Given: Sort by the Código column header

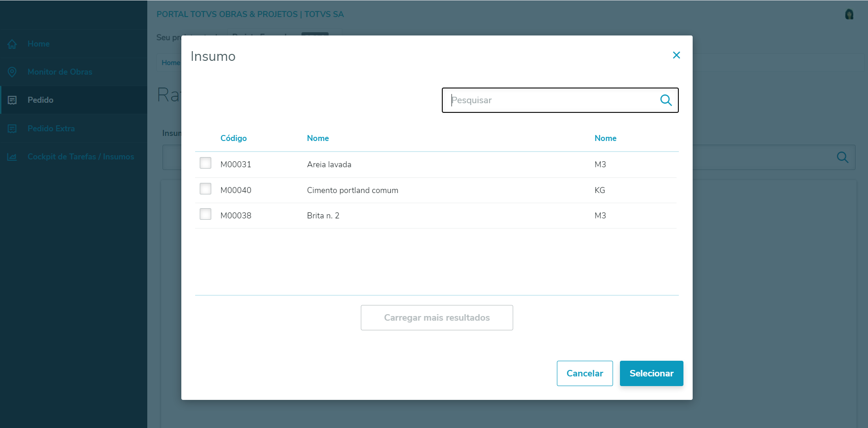Looking at the screenshot, I should [x=233, y=138].
